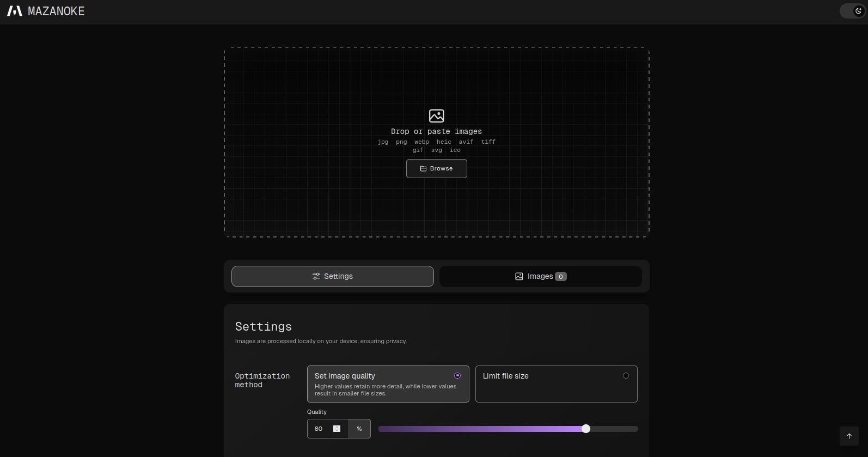Click the folder icon inside the Browse button
868x457 pixels.
(x=423, y=169)
